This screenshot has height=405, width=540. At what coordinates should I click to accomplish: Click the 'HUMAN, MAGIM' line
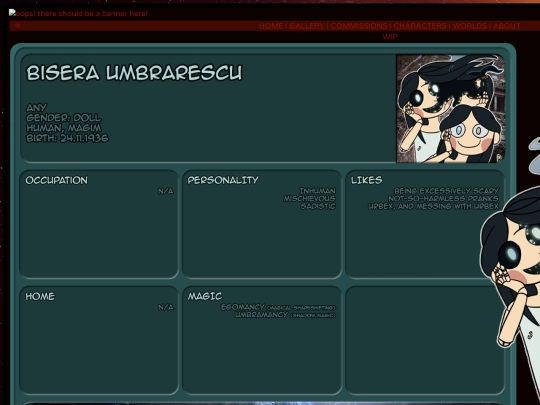click(64, 128)
